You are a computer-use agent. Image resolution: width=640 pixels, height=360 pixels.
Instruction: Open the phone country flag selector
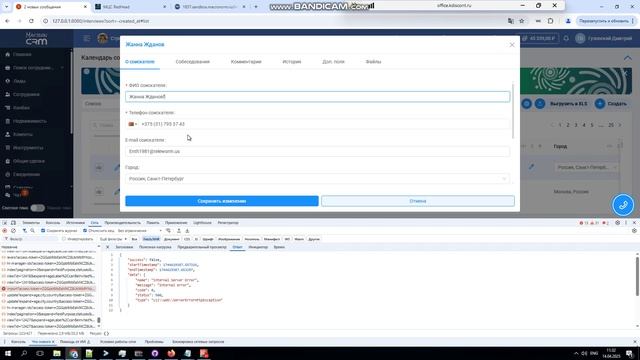click(133, 124)
